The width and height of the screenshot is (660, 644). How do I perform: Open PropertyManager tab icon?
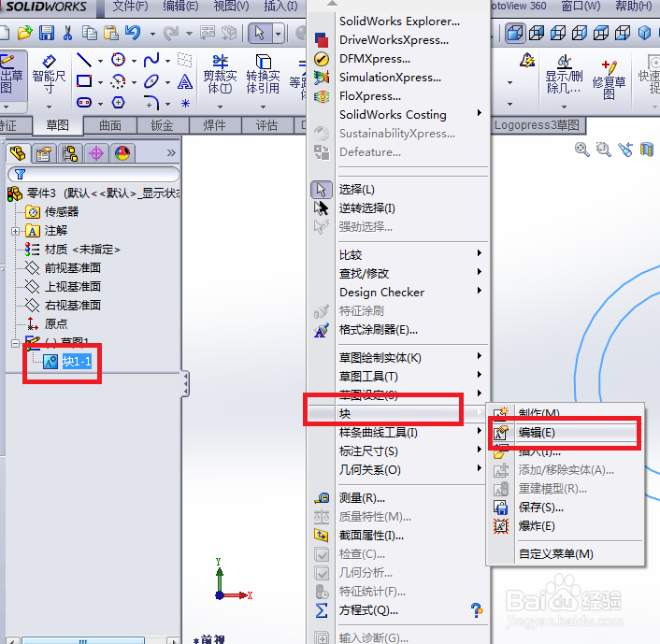44,153
